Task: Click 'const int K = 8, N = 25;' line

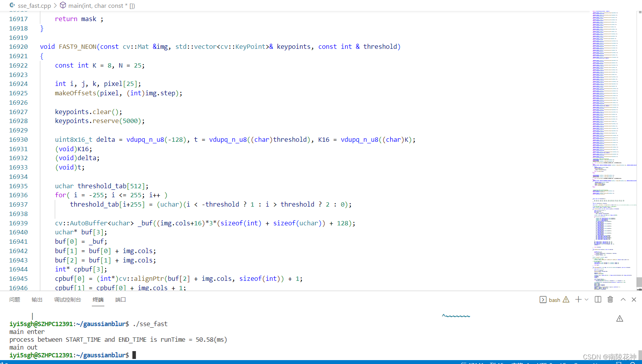Action: click(100, 65)
